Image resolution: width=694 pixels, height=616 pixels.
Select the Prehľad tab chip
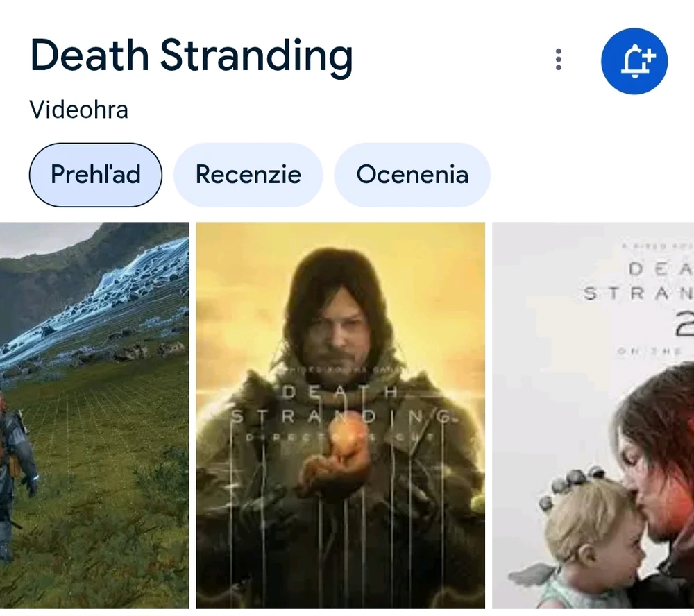[x=96, y=175]
